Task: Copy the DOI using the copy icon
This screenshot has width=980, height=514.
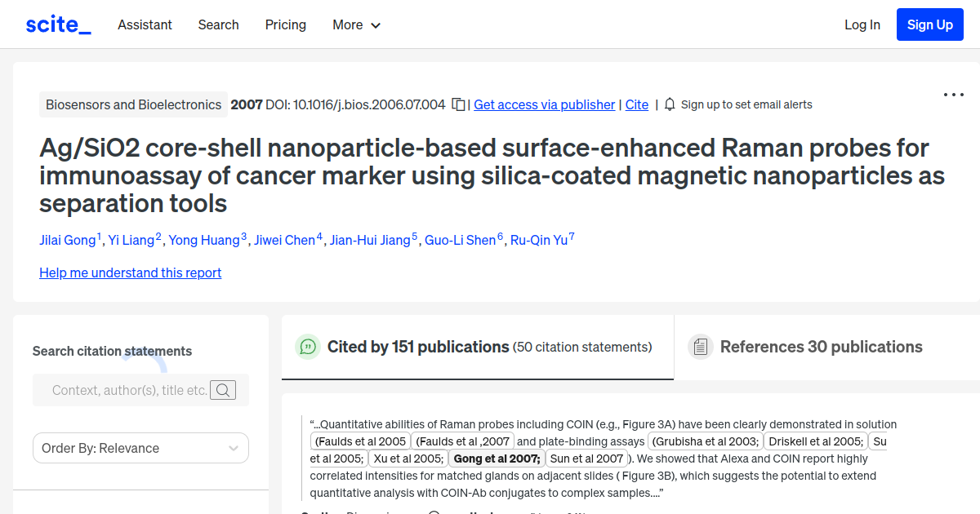Action: tap(457, 104)
